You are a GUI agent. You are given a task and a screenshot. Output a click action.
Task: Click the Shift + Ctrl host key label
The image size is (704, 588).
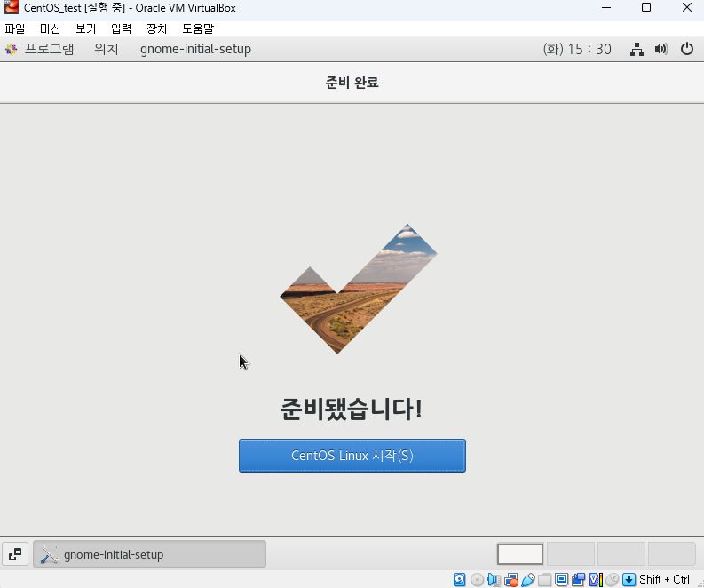point(664,579)
